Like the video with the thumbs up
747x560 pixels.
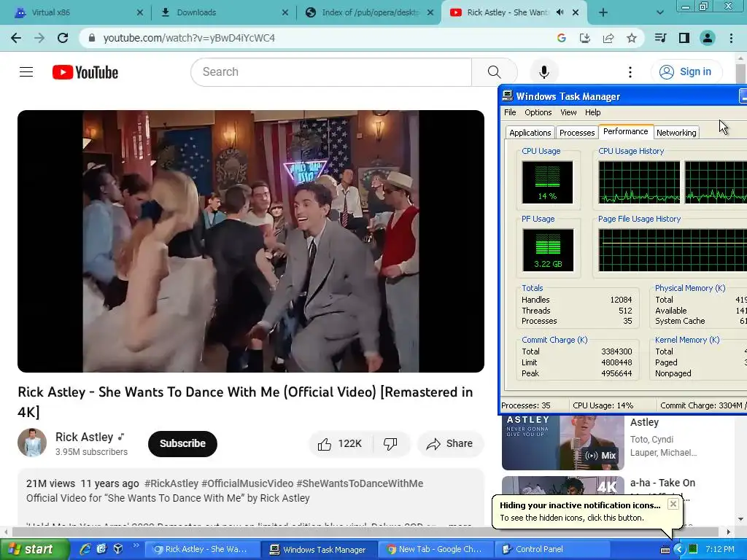click(x=340, y=444)
